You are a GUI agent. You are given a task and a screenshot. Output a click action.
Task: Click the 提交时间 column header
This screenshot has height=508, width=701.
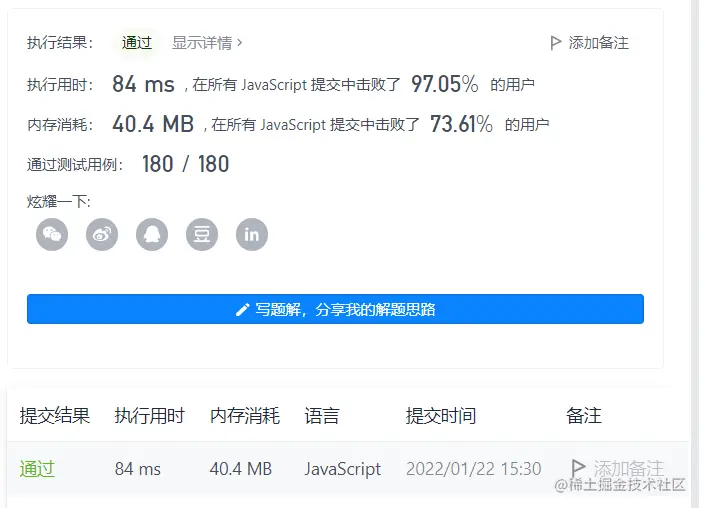[441, 415]
